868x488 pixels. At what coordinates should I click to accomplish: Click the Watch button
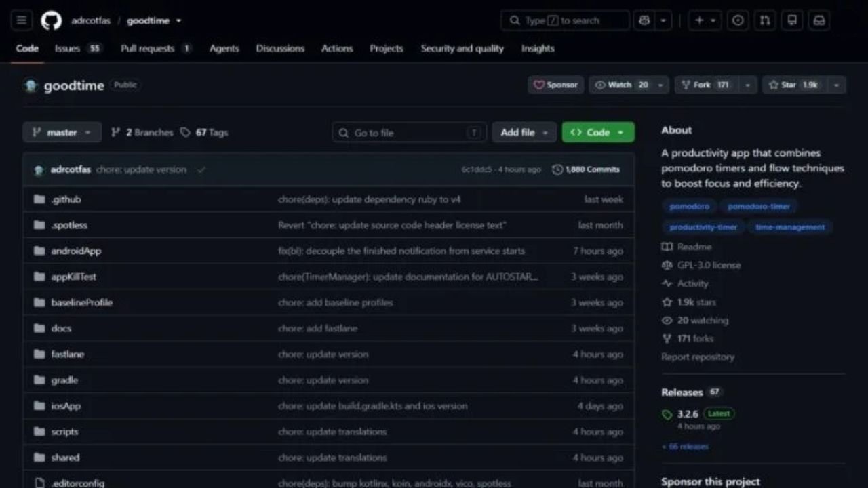point(621,85)
